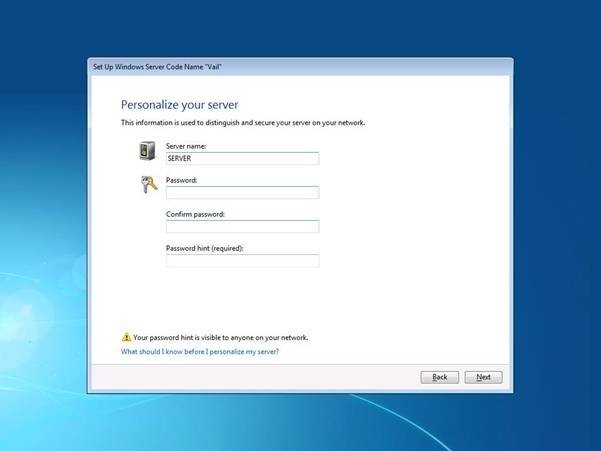Click the text about distinguishing your server
The image size is (601, 451).
click(243, 123)
